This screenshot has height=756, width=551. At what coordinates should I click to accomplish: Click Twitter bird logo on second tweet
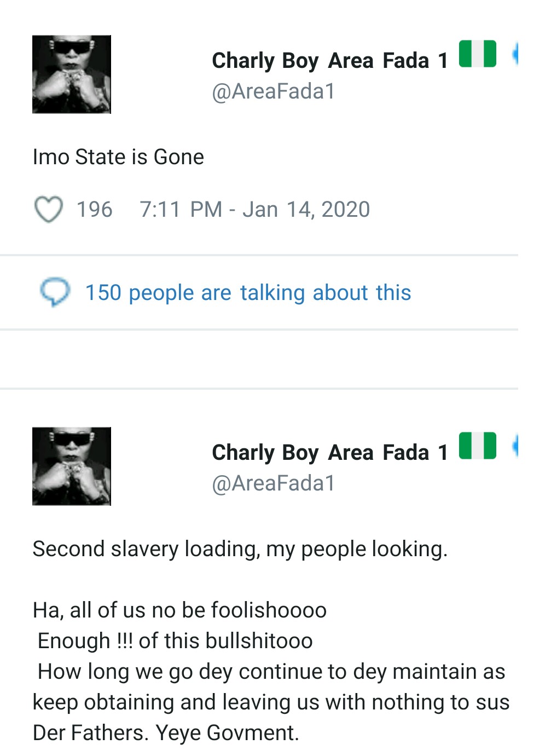click(x=515, y=446)
